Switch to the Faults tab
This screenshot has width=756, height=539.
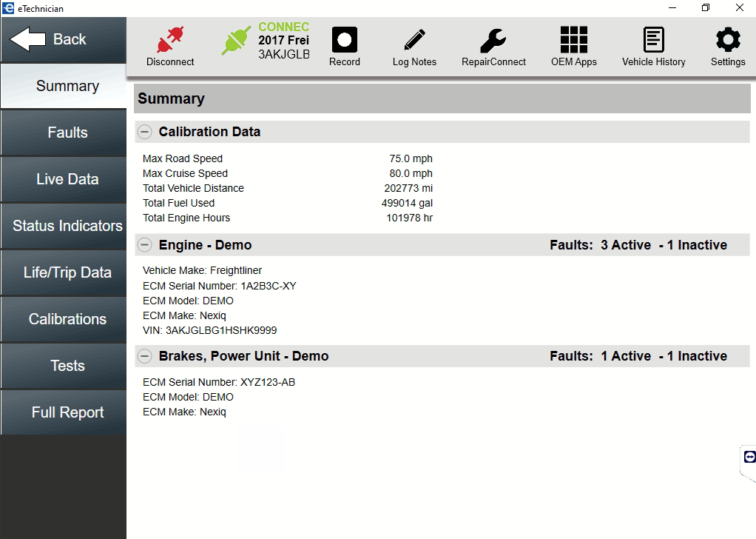pyautogui.click(x=63, y=133)
